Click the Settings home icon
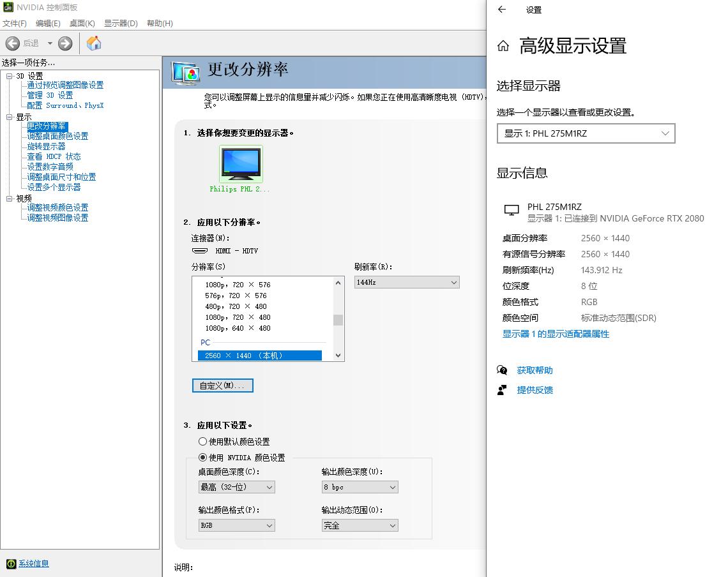This screenshot has width=728, height=577. coord(503,46)
